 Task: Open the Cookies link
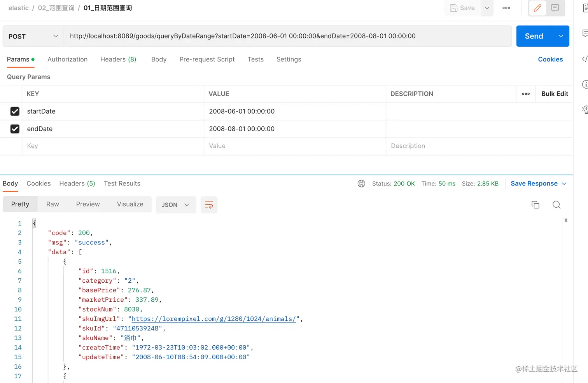(550, 59)
